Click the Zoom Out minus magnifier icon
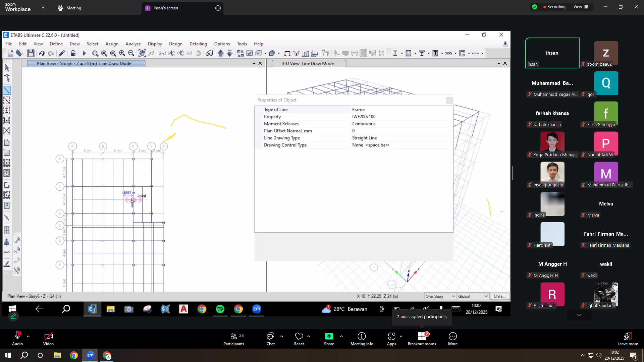 pyautogui.click(x=131, y=53)
